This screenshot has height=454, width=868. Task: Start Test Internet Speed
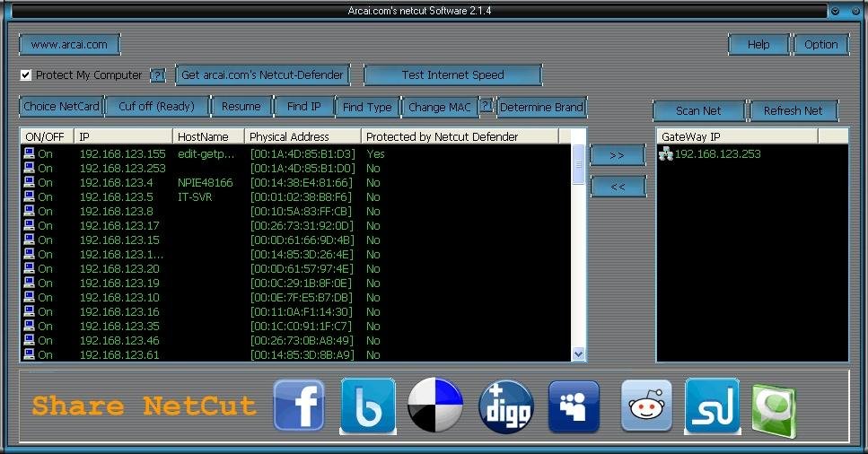tap(452, 74)
